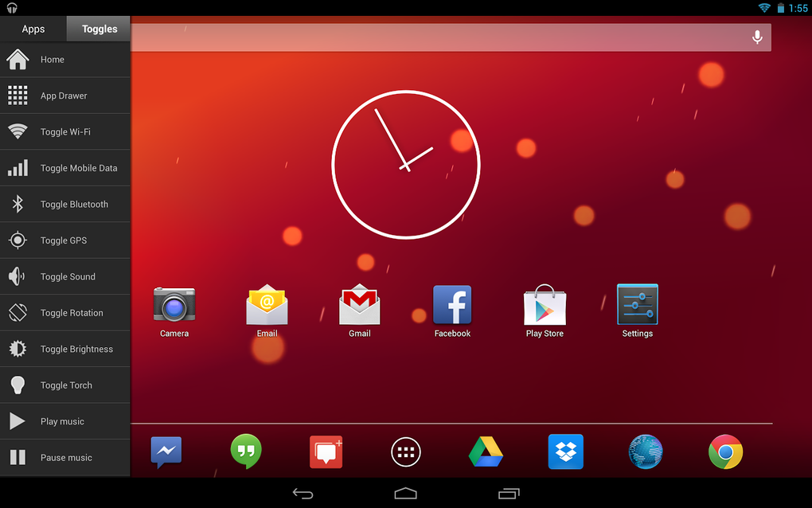Tap Play music in the sidebar
Screen dimensions: 812x508
(x=64, y=420)
